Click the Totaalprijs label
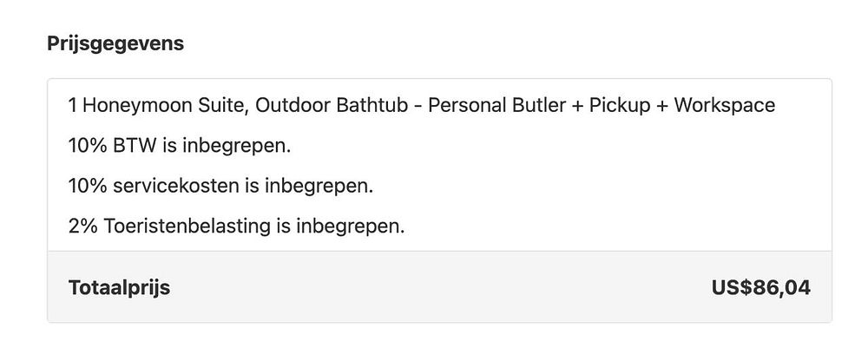This screenshot has height=361, width=868. pyautogui.click(x=120, y=288)
